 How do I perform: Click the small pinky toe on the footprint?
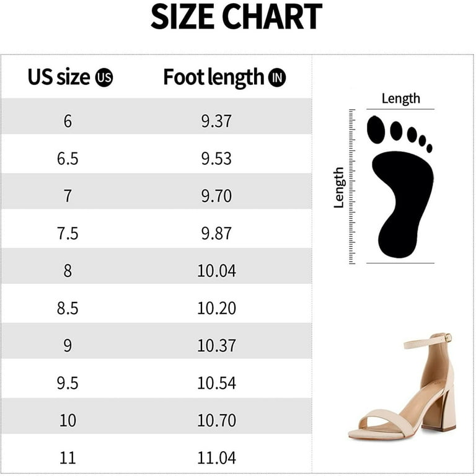tap(430, 148)
